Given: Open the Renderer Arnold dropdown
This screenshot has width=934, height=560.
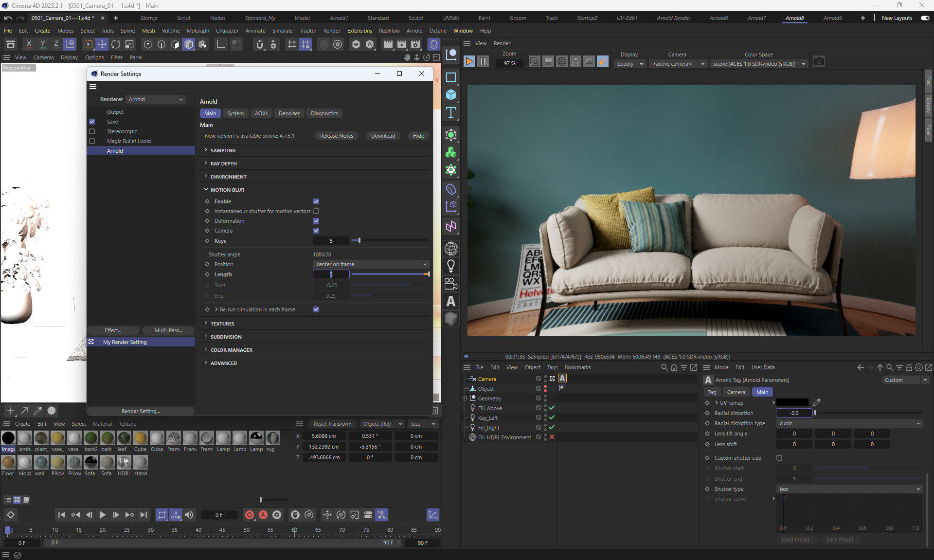Looking at the screenshot, I should 156,99.
